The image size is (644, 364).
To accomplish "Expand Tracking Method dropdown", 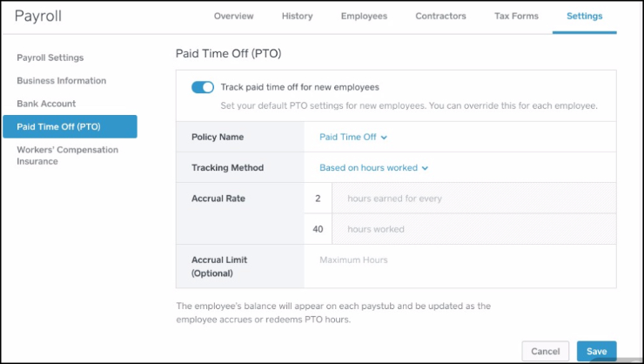I will coord(373,167).
